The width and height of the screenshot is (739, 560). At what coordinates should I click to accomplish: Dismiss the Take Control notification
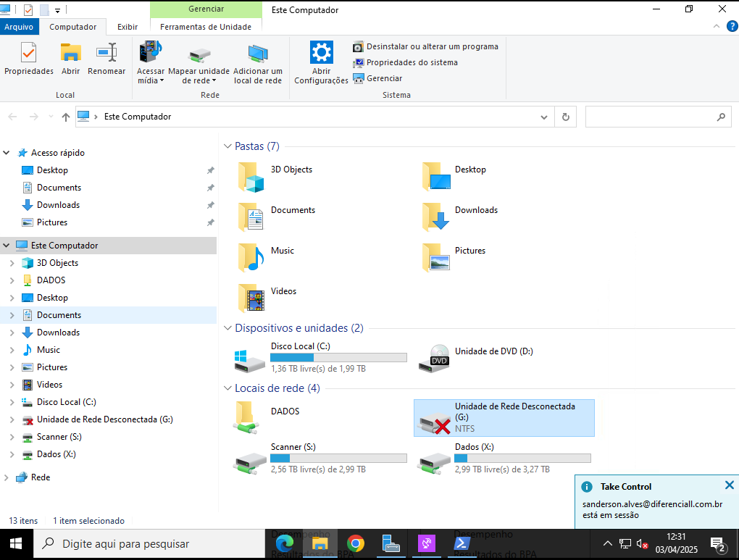729,485
